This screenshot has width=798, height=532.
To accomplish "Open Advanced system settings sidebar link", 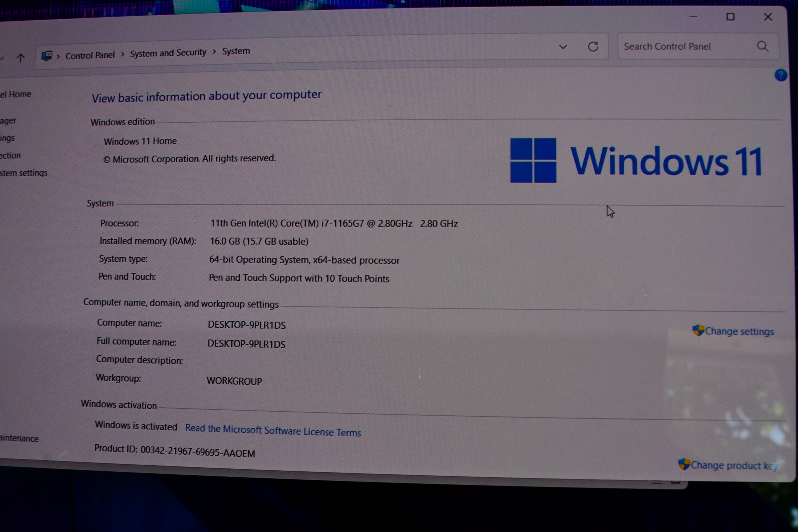I will pyautogui.click(x=23, y=173).
